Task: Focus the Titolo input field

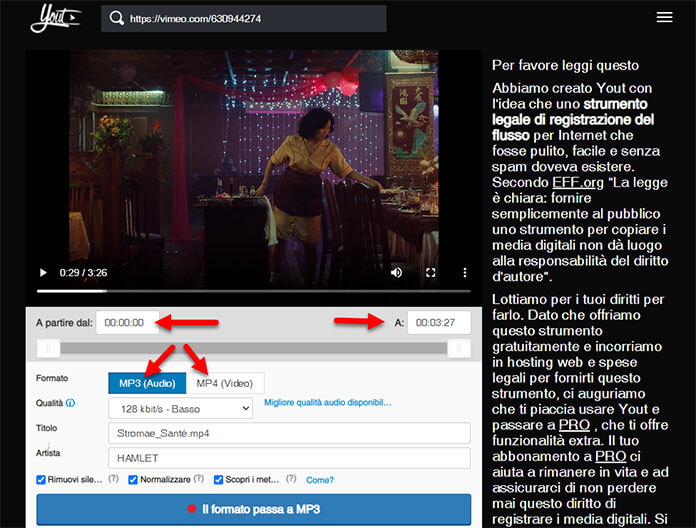Action: 289,433
